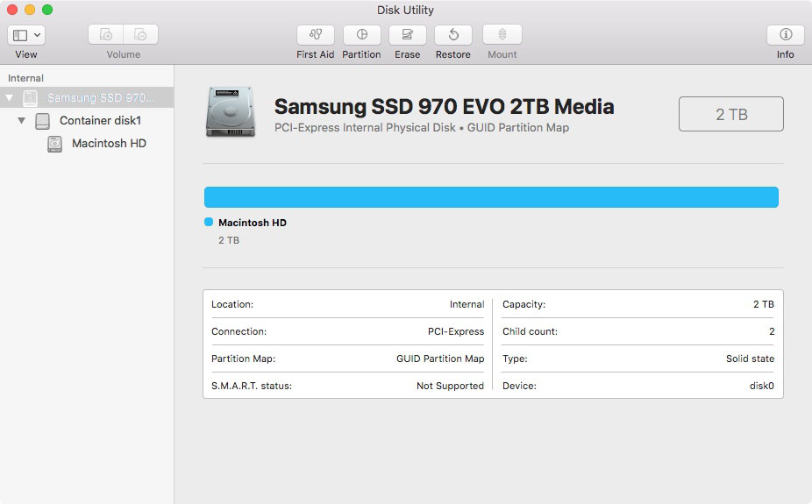Image resolution: width=812 pixels, height=504 pixels.
Task: Click the Child count value 2
Action: pos(772,331)
